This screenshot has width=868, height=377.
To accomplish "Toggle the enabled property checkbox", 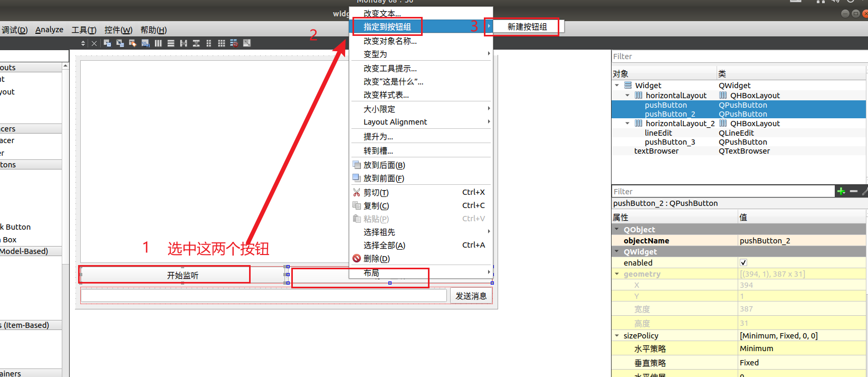I will point(743,262).
